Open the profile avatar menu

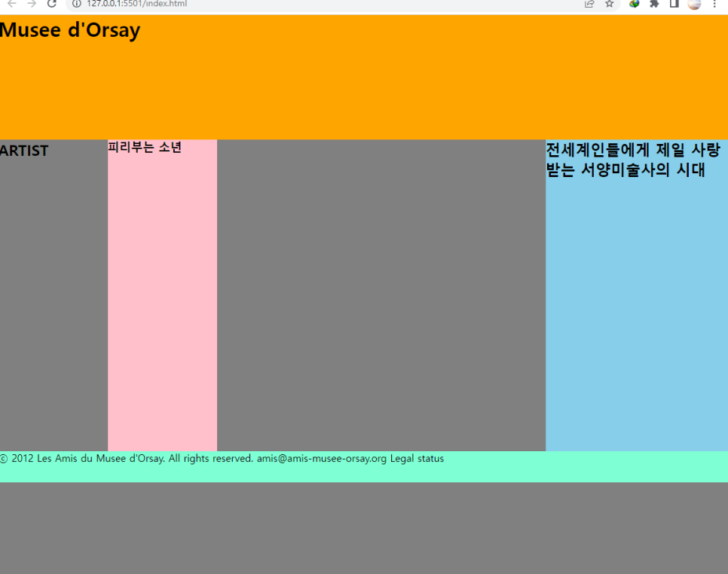click(694, 4)
